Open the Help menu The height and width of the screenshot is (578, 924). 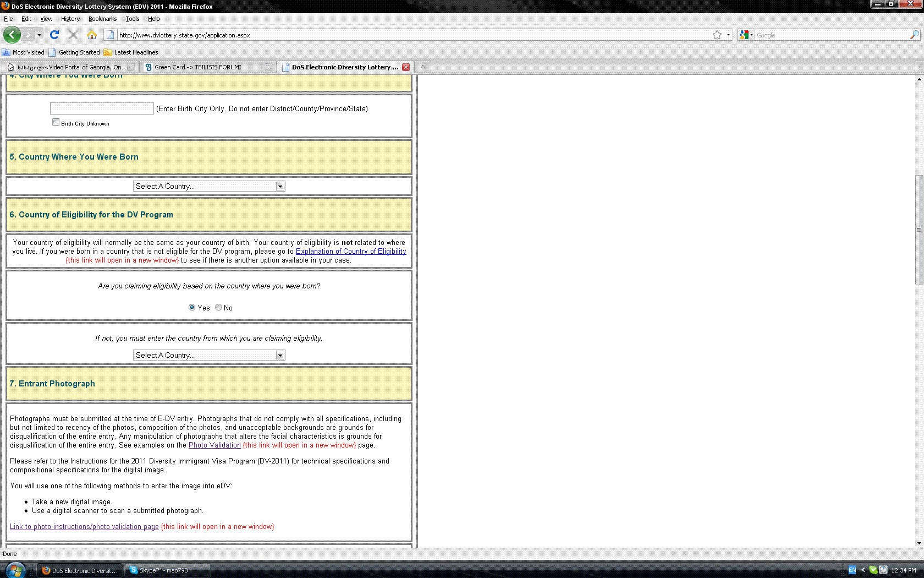tap(153, 19)
